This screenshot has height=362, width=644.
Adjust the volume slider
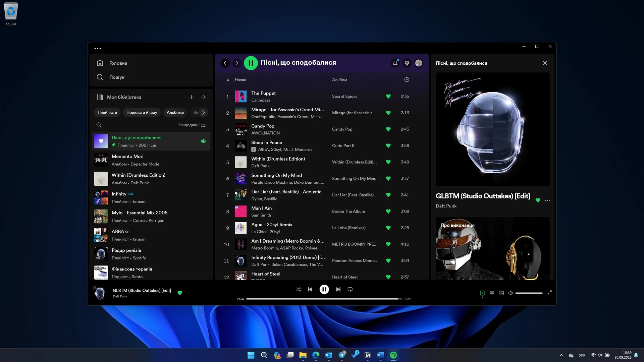click(529, 293)
